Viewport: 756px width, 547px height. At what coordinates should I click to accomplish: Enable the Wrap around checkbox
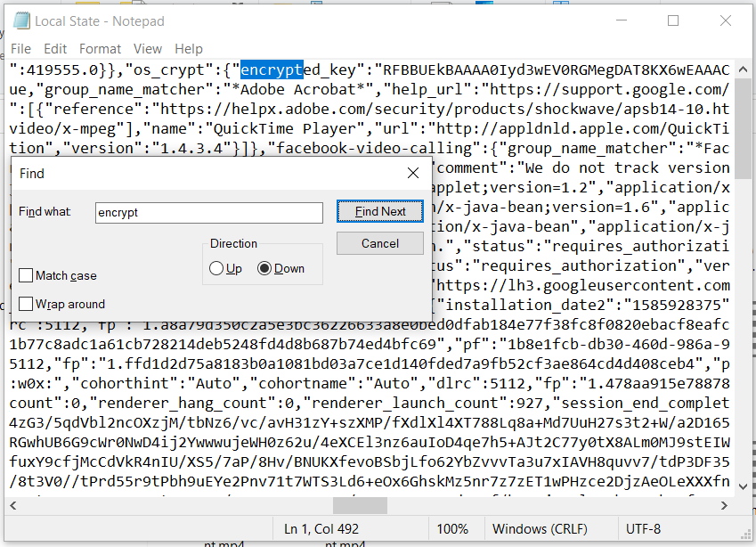pos(26,304)
